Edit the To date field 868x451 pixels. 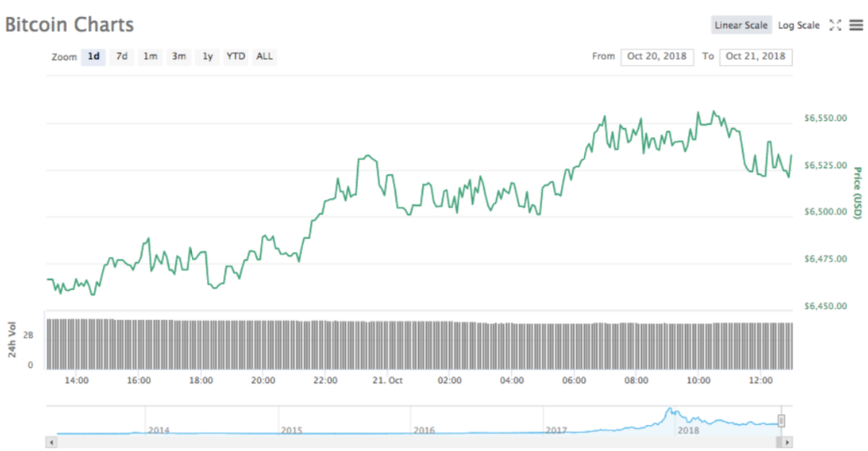pyautogui.click(x=755, y=56)
